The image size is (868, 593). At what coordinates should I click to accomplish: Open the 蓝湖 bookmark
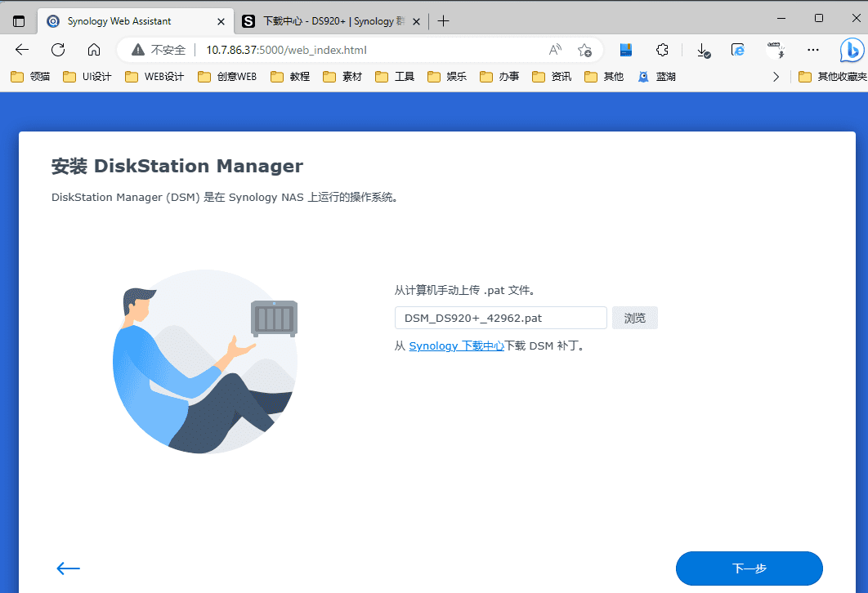point(657,77)
